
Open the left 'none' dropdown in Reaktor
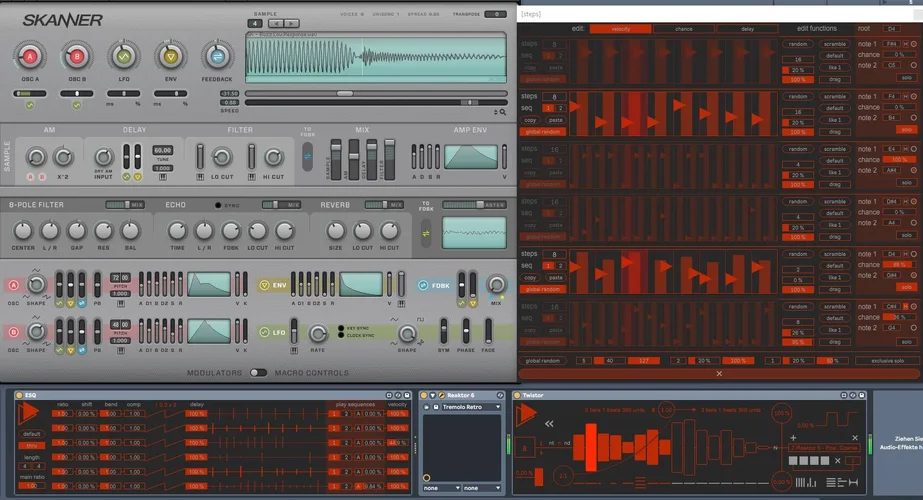(x=440, y=488)
